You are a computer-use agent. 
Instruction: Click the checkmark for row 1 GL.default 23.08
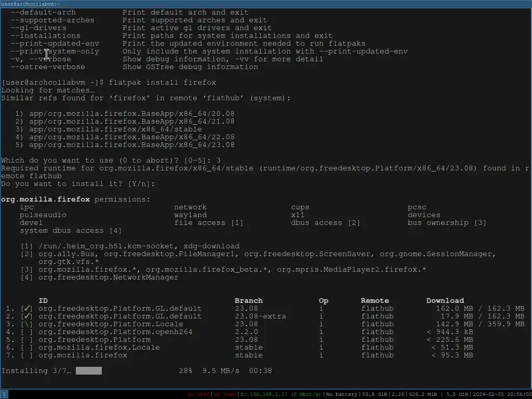coord(26,309)
